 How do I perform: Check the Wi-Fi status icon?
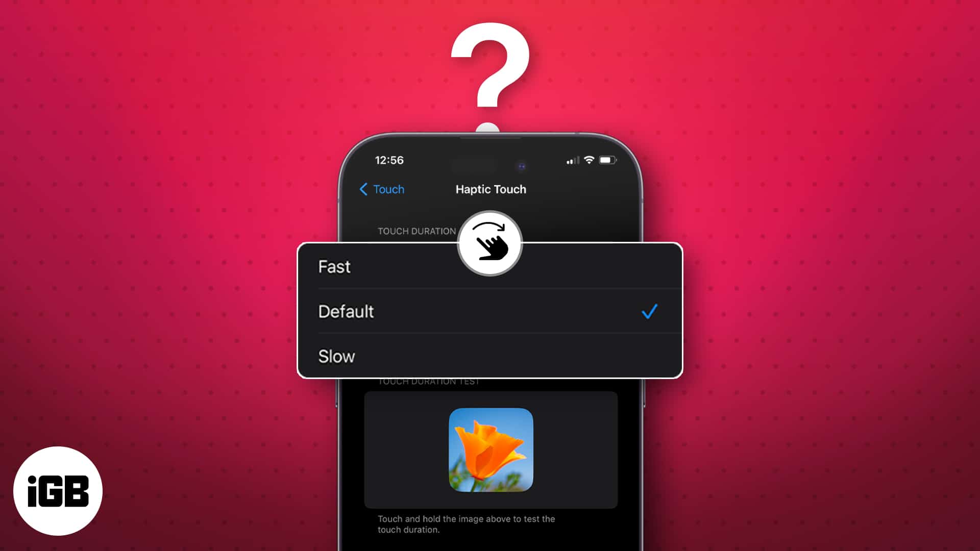tap(587, 160)
